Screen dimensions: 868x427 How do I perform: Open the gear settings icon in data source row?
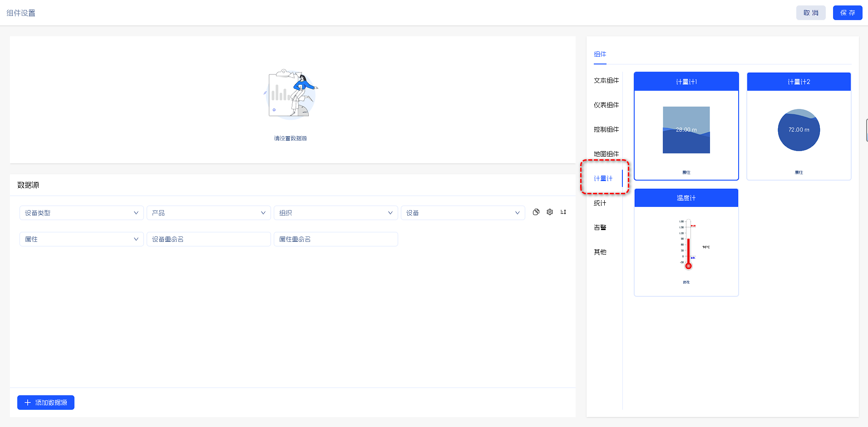click(550, 212)
